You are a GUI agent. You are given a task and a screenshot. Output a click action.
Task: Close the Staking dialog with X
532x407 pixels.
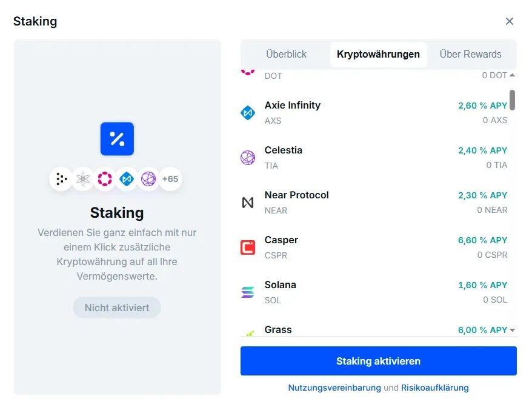tap(509, 21)
